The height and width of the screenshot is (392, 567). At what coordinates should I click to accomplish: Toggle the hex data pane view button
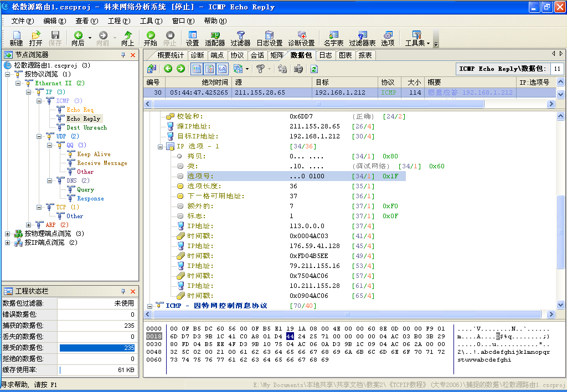pos(222,69)
